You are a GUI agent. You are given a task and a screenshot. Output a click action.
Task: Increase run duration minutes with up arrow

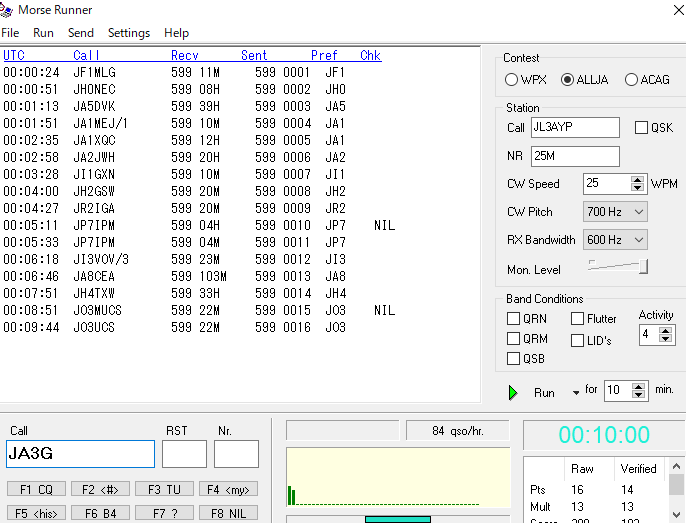coord(638,386)
